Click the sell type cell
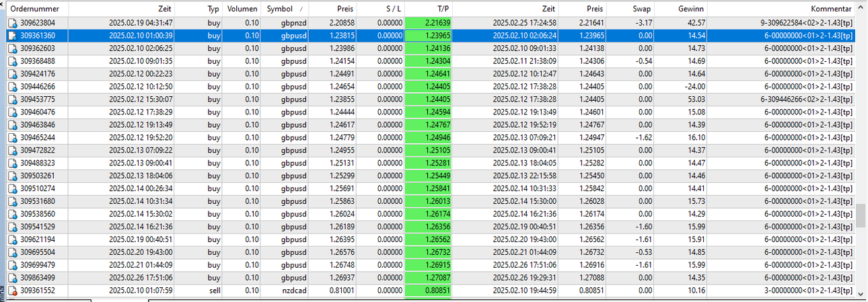This screenshot has width=868, height=302. coord(214,291)
